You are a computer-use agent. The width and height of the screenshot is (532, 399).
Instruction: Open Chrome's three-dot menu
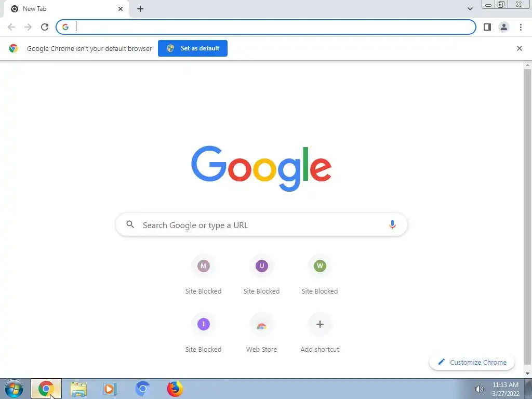point(521,27)
